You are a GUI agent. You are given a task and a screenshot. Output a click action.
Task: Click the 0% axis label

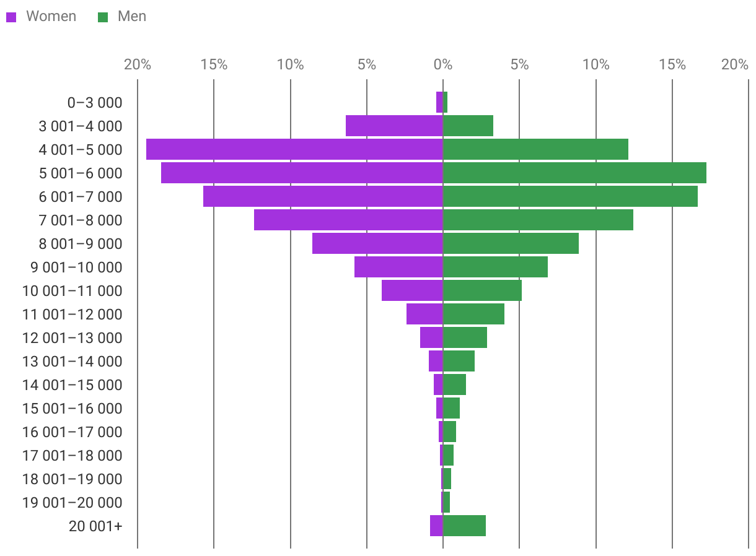tap(442, 64)
